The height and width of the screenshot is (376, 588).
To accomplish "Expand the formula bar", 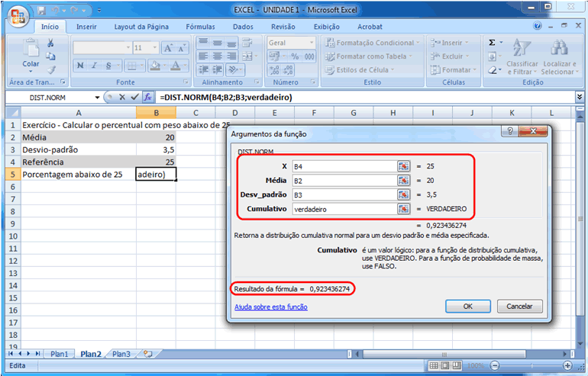I will [x=581, y=98].
